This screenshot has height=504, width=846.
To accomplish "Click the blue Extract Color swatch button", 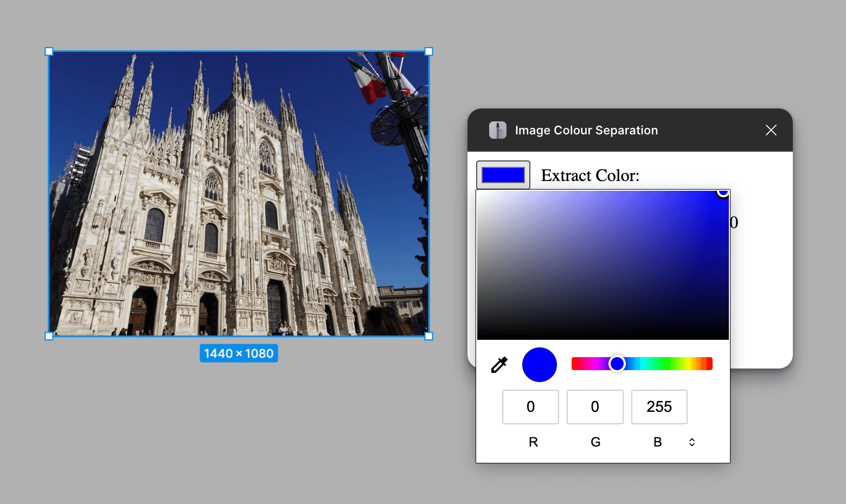I will pos(503,175).
